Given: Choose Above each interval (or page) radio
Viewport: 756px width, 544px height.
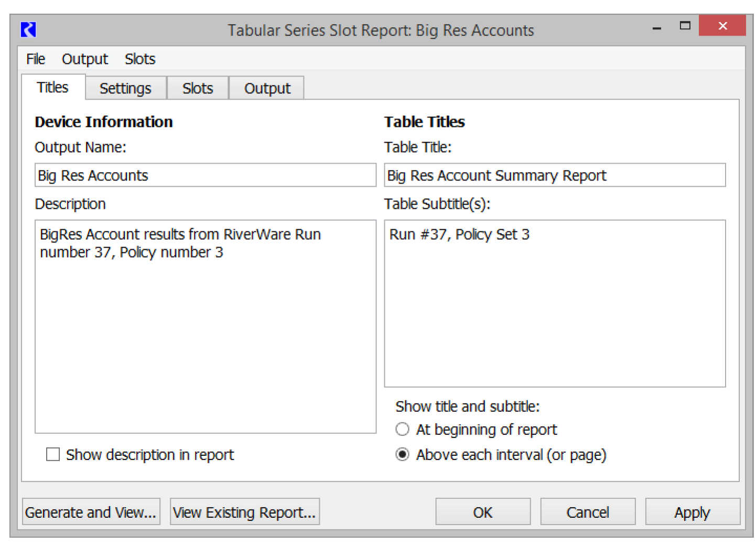Looking at the screenshot, I should (402, 454).
